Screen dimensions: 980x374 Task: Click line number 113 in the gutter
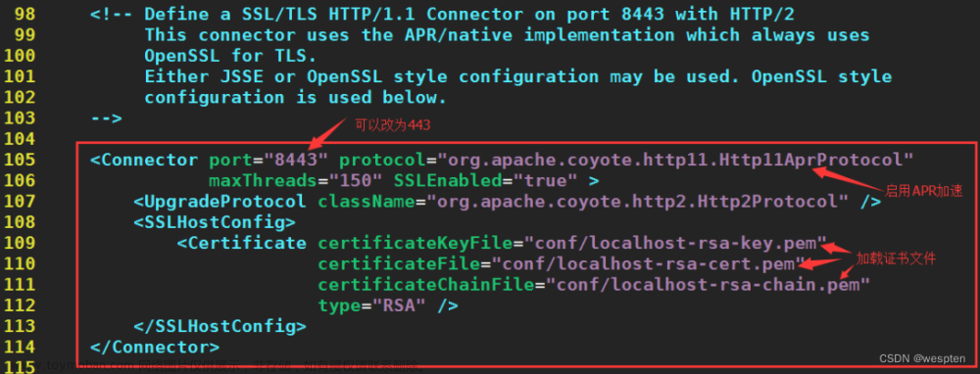point(19,326)
